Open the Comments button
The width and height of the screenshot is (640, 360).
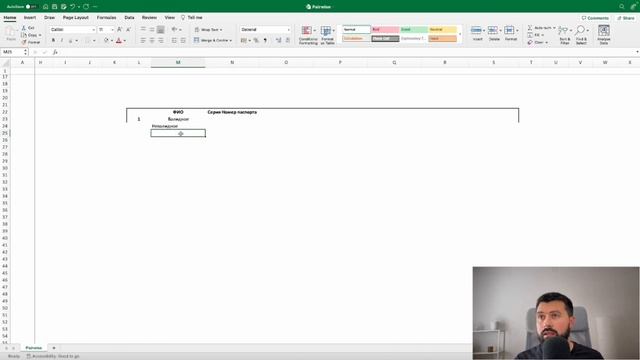coord(595,18)
